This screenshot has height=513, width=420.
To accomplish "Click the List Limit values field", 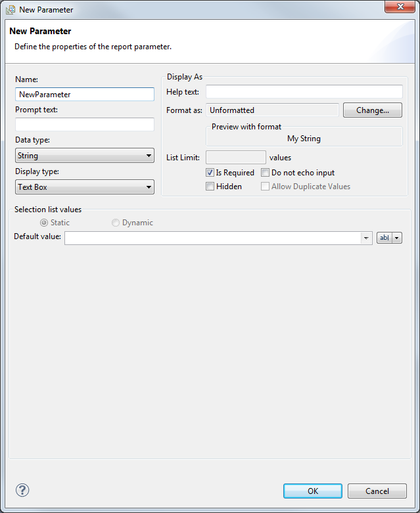I will pyautogui.click(x=236, y=158).
